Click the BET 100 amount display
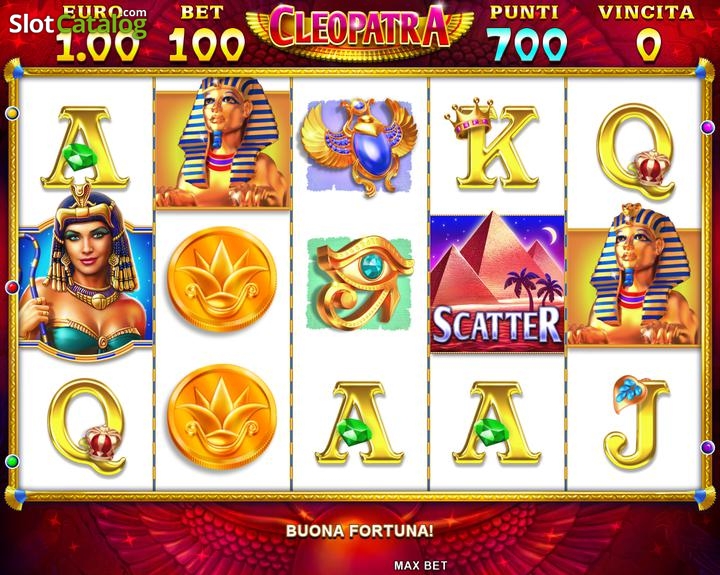The width and height of the screenshot is (720, 575). [x=206, y=34]
